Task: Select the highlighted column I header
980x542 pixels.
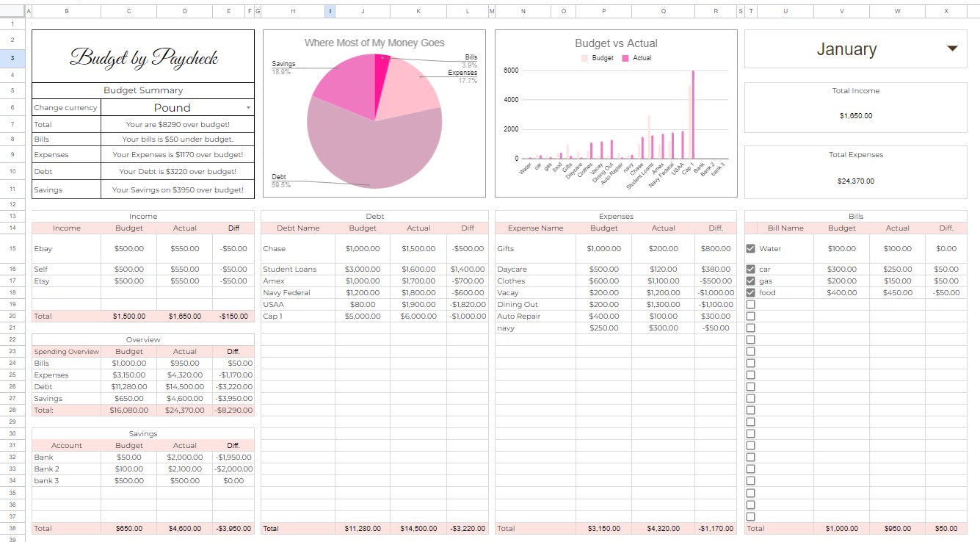Action: coord(330,11)
